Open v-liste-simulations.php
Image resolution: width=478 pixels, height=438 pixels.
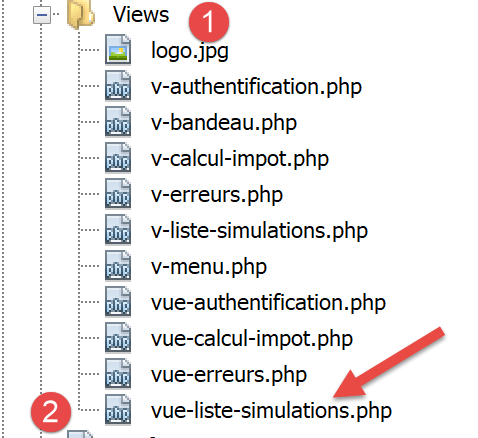[x=259, y=231]
